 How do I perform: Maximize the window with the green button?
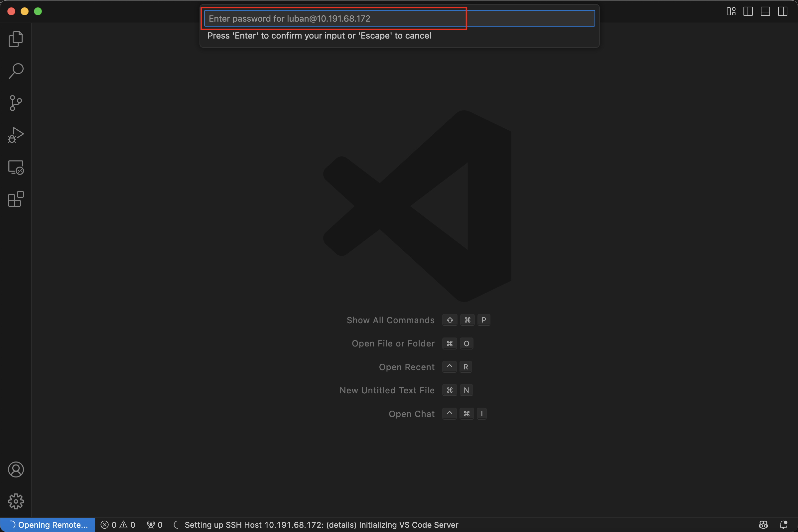click(38, 11)
